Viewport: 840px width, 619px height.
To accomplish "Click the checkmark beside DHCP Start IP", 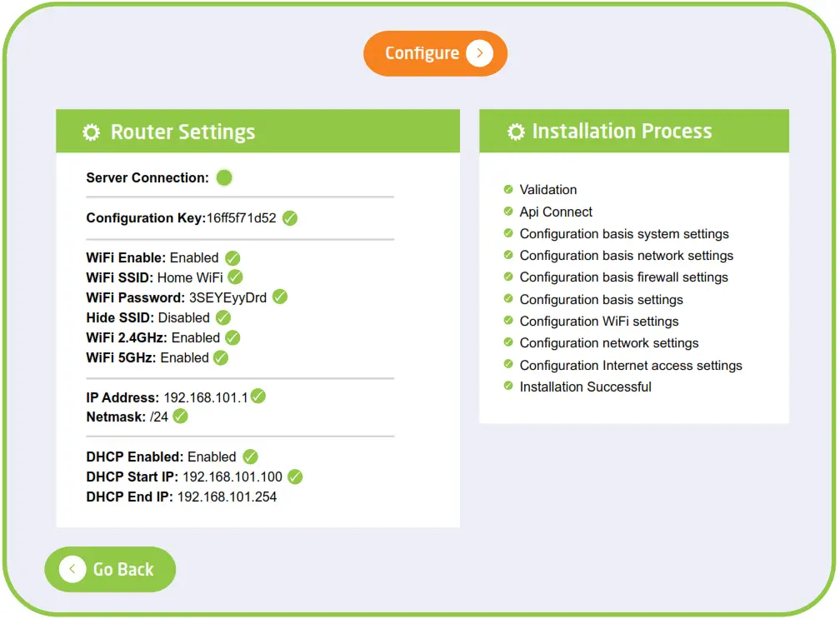I will click(295, 477).
